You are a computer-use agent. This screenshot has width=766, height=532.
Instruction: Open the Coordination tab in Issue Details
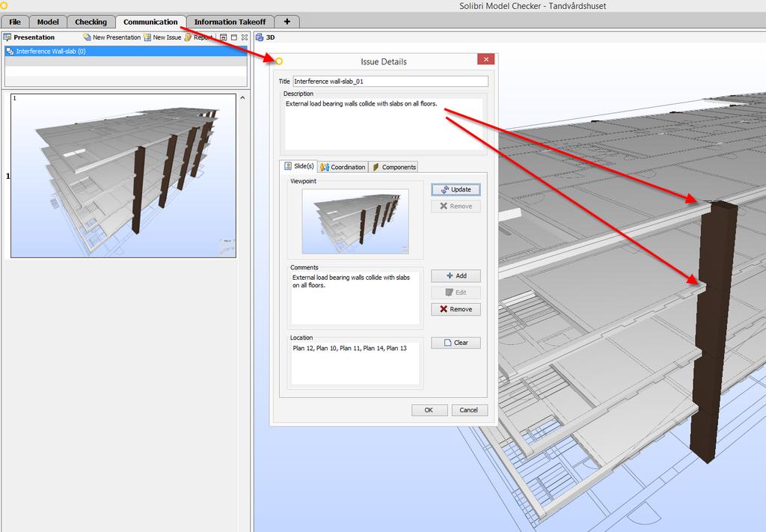click(x=343, y=167)
